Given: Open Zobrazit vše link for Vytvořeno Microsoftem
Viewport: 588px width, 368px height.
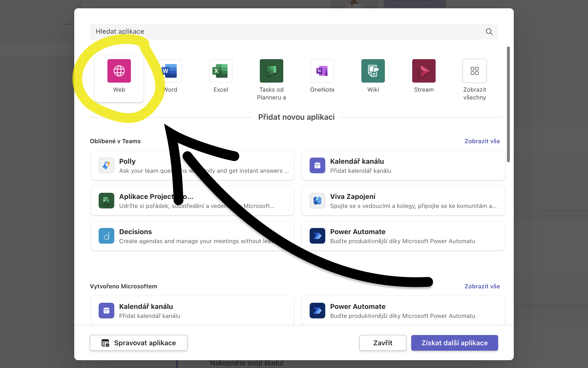Looking at the screenshot, I should pyautogui.click(x=482, y=286).
